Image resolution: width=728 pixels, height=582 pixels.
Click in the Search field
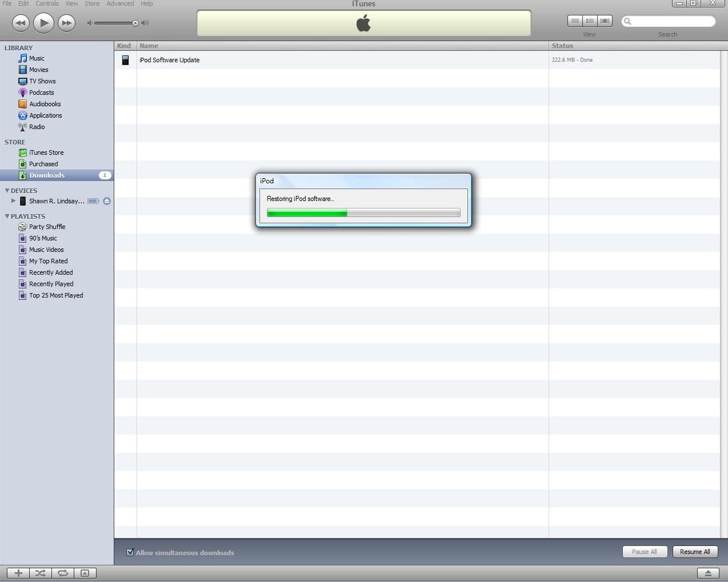(669, 21)
